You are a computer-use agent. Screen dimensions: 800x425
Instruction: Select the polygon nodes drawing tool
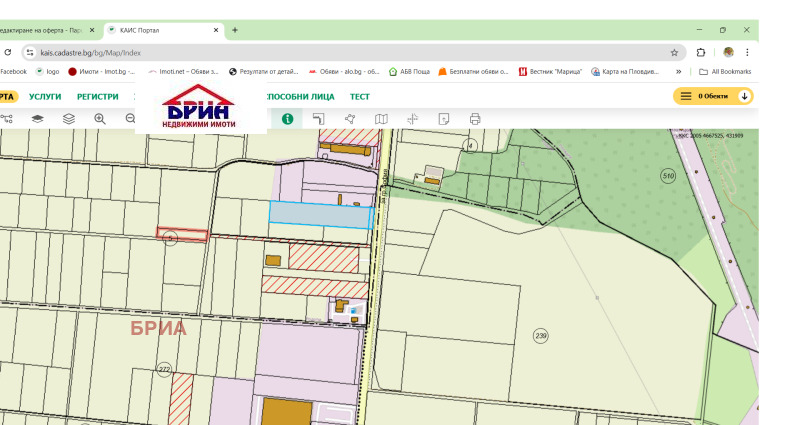(350, 118)
